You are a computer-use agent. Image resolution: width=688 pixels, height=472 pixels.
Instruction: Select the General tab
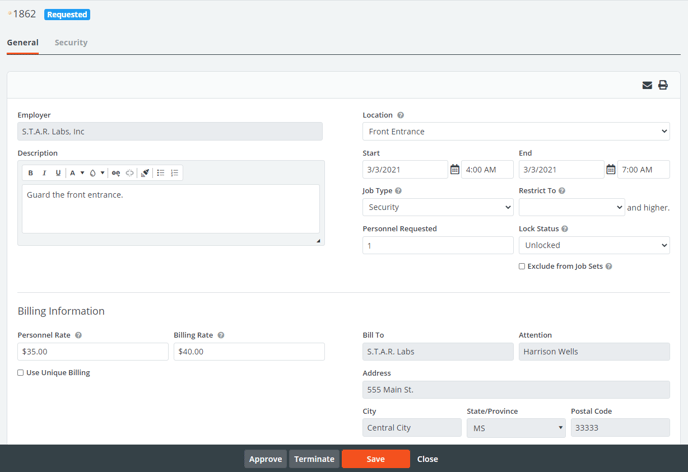23,43
